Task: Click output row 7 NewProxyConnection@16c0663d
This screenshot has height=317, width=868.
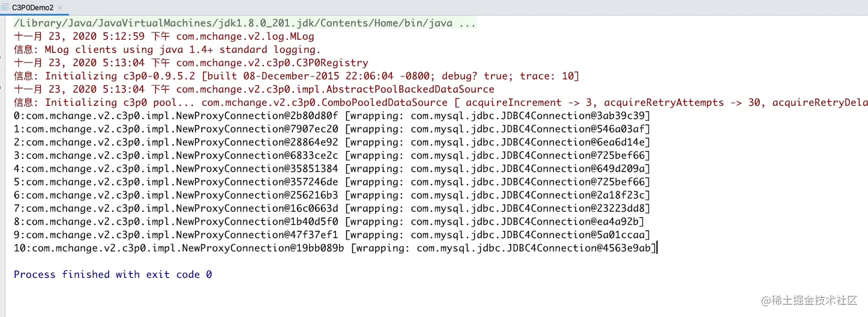Action: point(332,208)
